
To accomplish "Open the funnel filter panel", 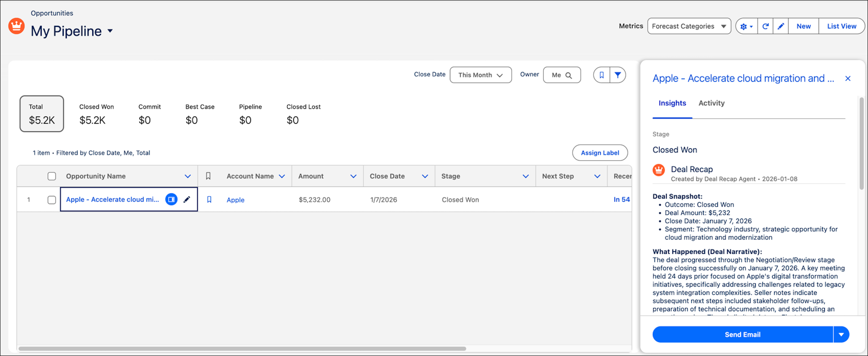I will pyautogui.click(x=618, y=75).
